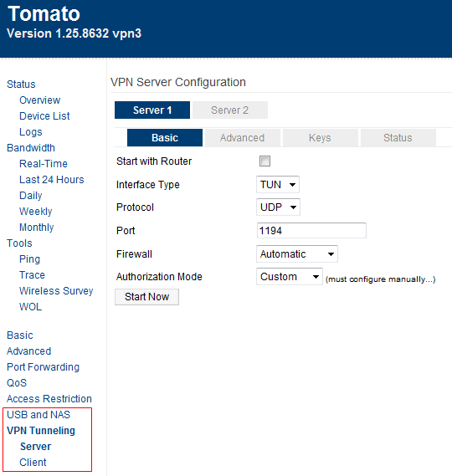Select the Server 1 tab
The image size is (452, 476).
pos(152,110)
